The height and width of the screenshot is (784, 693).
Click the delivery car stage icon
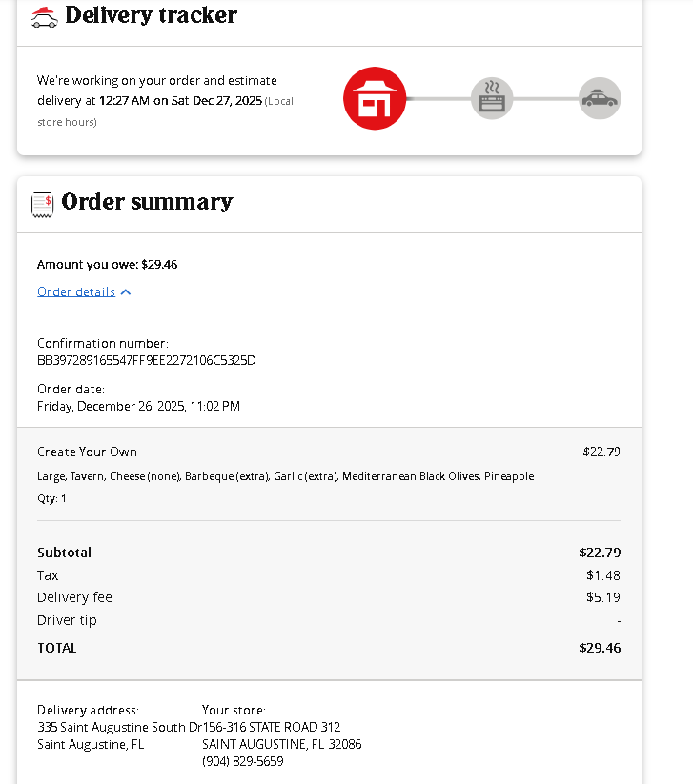(600, 98)
